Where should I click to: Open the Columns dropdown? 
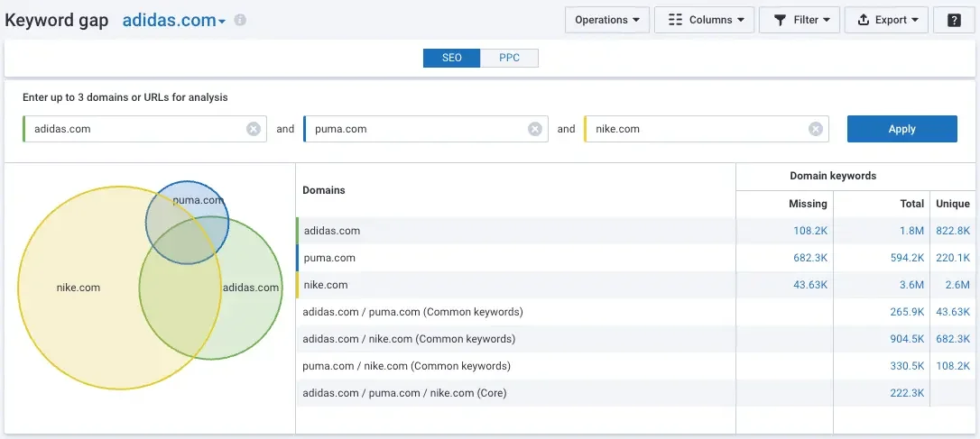point(705,20)
